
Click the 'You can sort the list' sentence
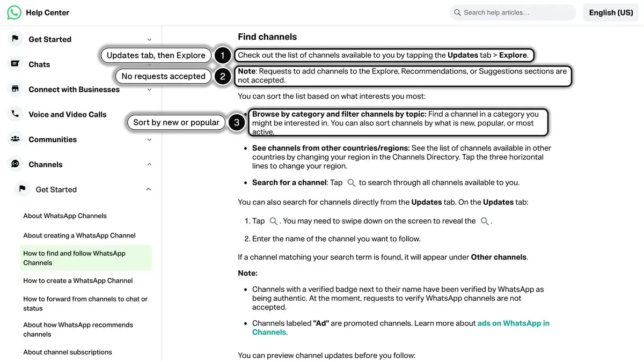331,97
